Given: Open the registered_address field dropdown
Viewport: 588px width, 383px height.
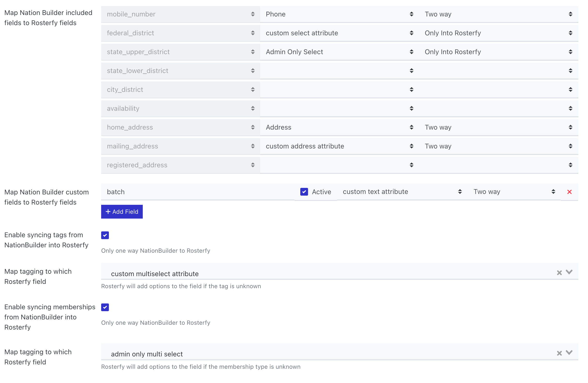Looking at the screenshot, I should click(x=180, y=165).
